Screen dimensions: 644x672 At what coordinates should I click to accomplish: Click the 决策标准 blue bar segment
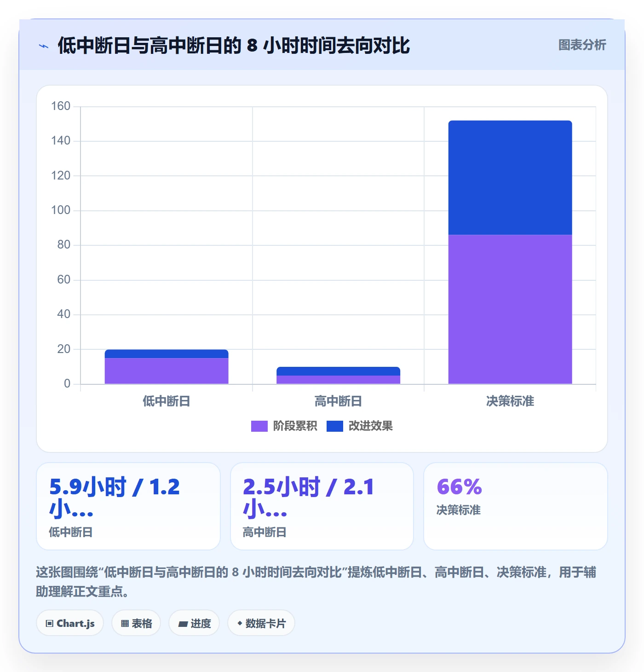coord(510,178)
